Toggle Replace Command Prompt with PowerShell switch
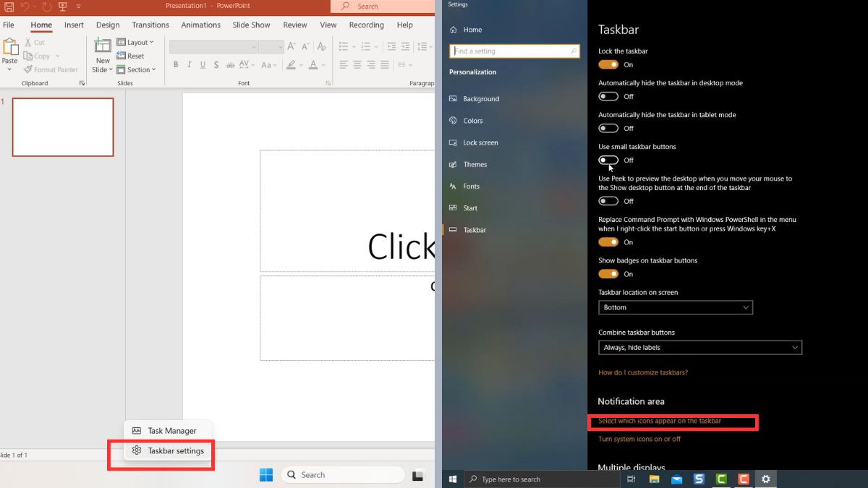The width and height of the screenshot is (868, 488). click(608, 242)
